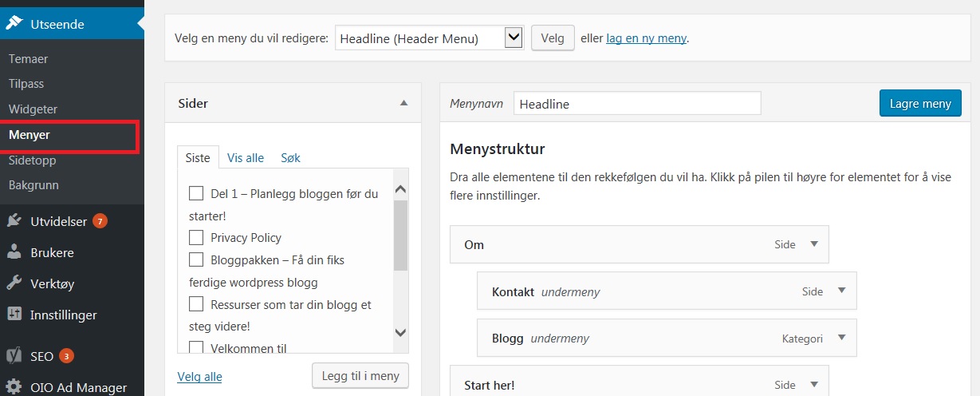Open the OIO Ad Manager gear icon

[x=14, y=387]
